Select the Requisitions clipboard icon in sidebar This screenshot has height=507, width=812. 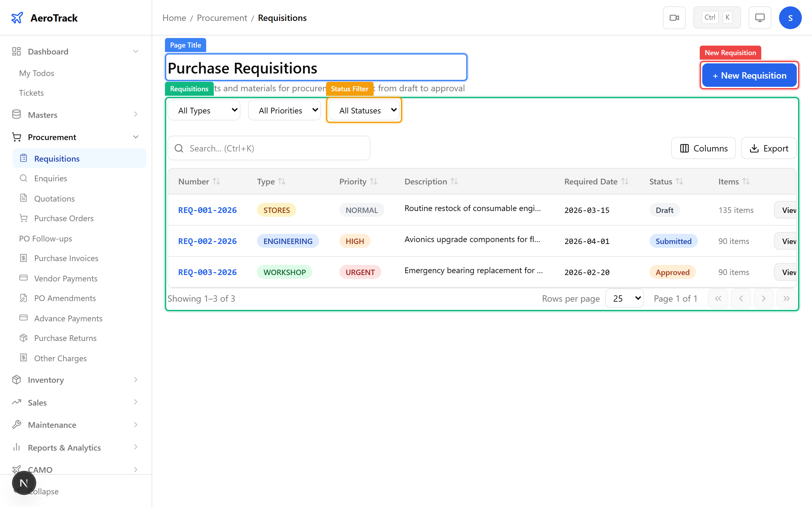click(23, 158)
